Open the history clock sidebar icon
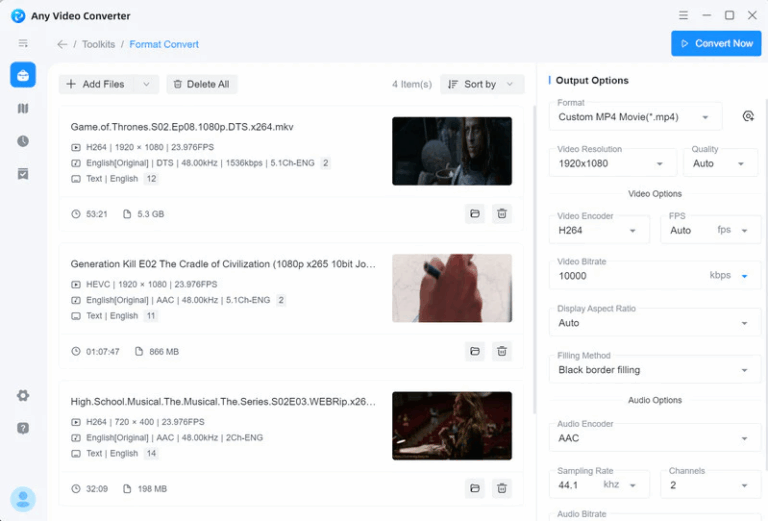Viewport: 768px width, 521px height. [x=23, y=141]
